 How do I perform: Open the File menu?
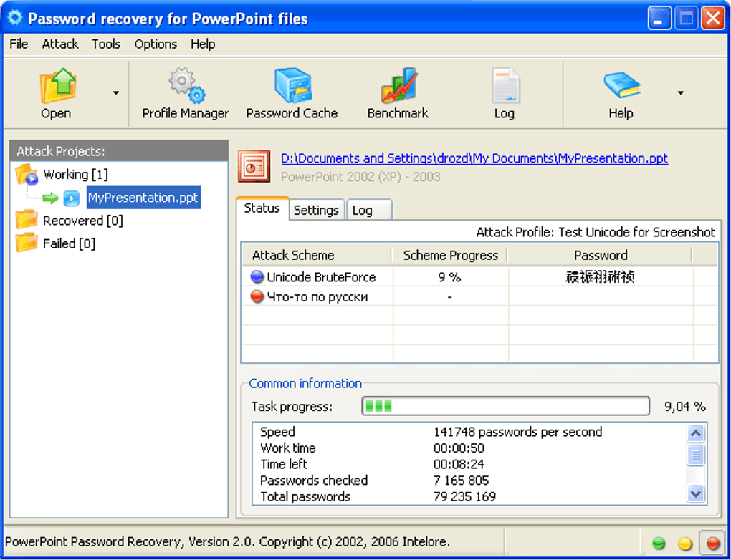point(19,44)
